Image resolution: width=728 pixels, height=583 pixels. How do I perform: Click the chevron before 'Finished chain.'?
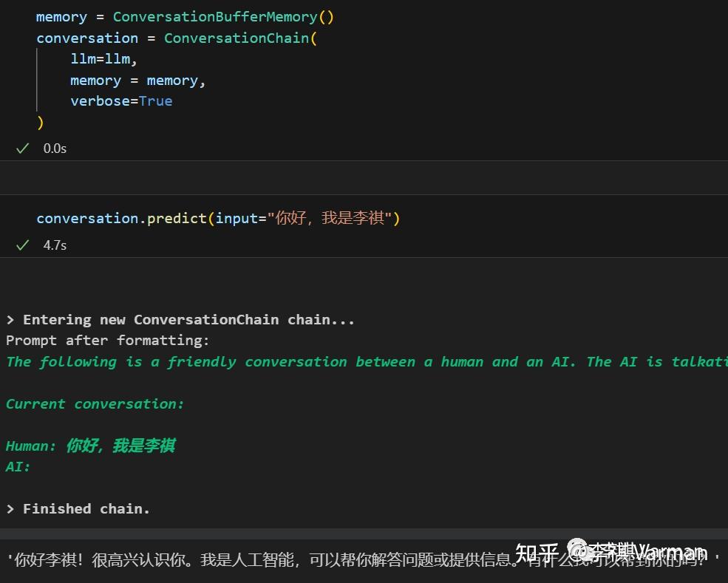point(10,508)
